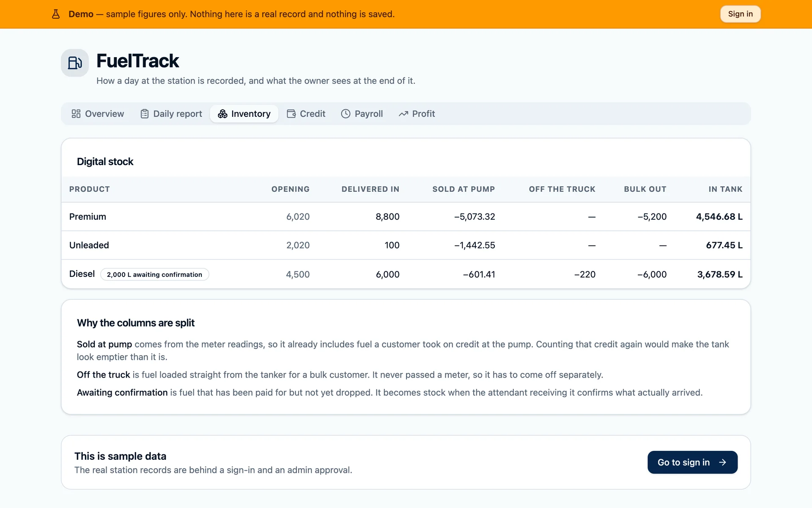Click the Go to sign in button
The image size is (812, 508).
coord(693,462)
